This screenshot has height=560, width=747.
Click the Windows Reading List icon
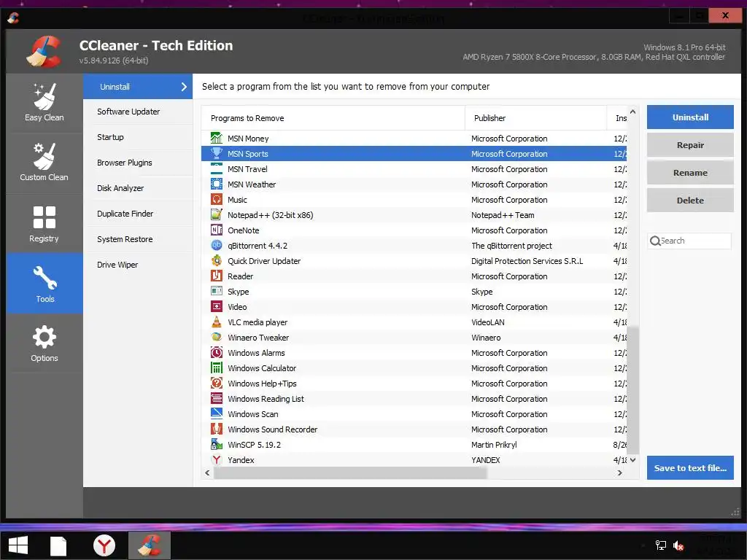click(x=216, y=398)
